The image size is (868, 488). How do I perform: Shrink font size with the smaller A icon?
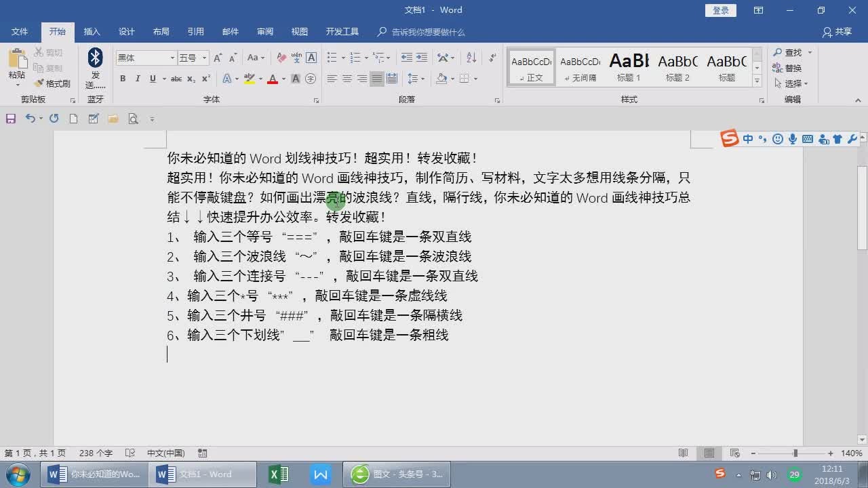(233, 58)
